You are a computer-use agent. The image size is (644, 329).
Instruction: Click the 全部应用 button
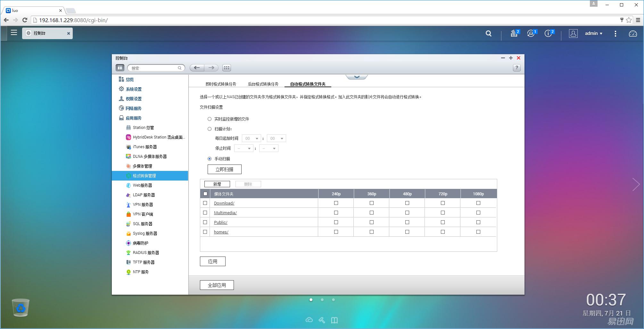click(x=217, y=285)
